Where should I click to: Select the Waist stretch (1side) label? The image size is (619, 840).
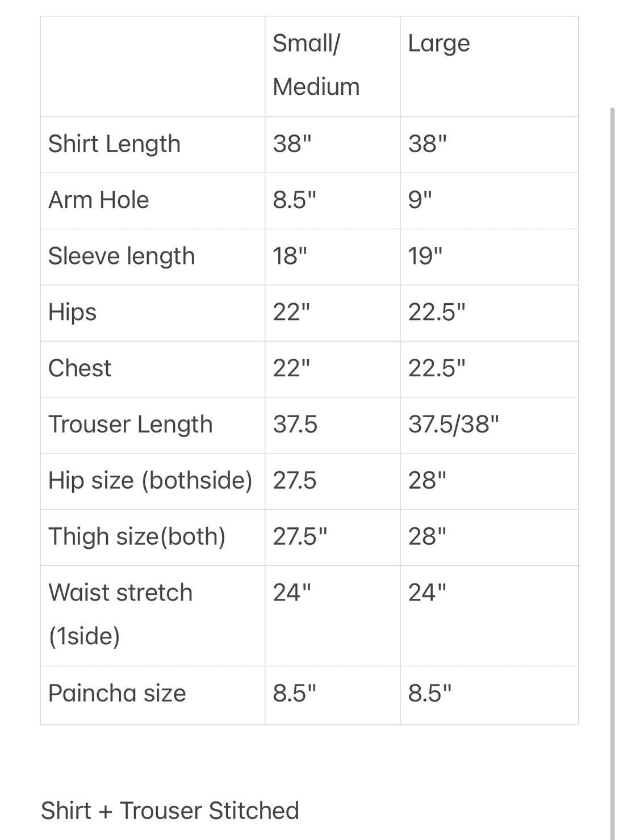[x=120, y=615]
